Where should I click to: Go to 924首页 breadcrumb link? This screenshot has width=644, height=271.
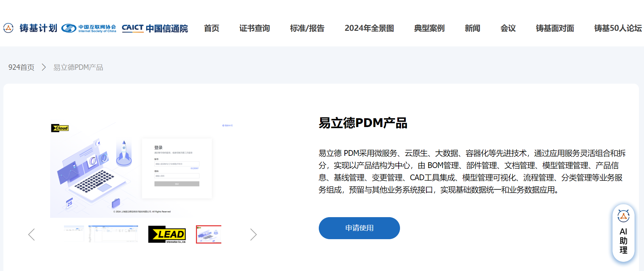[x=21, y=67]
